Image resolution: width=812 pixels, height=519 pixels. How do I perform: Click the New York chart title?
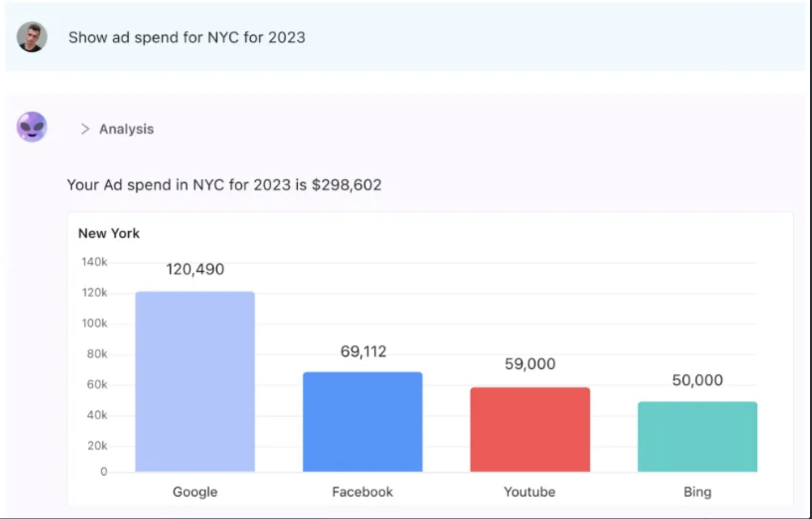pyautogui.click(x=109, y=233)
